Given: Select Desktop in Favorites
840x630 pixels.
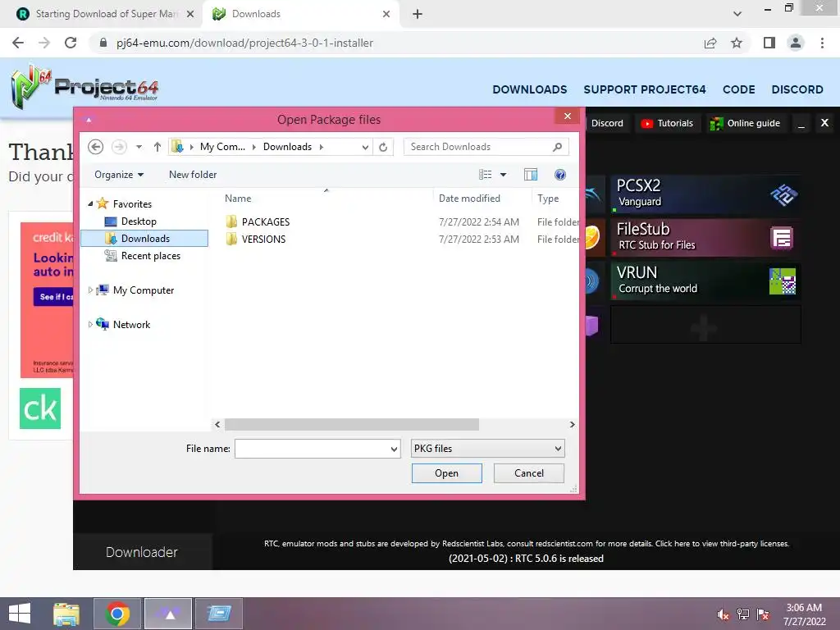Looking at the screenshot, I should [139, 221].
